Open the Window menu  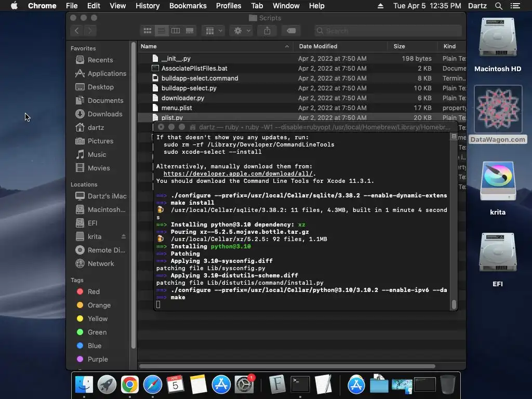pos(286,6)
